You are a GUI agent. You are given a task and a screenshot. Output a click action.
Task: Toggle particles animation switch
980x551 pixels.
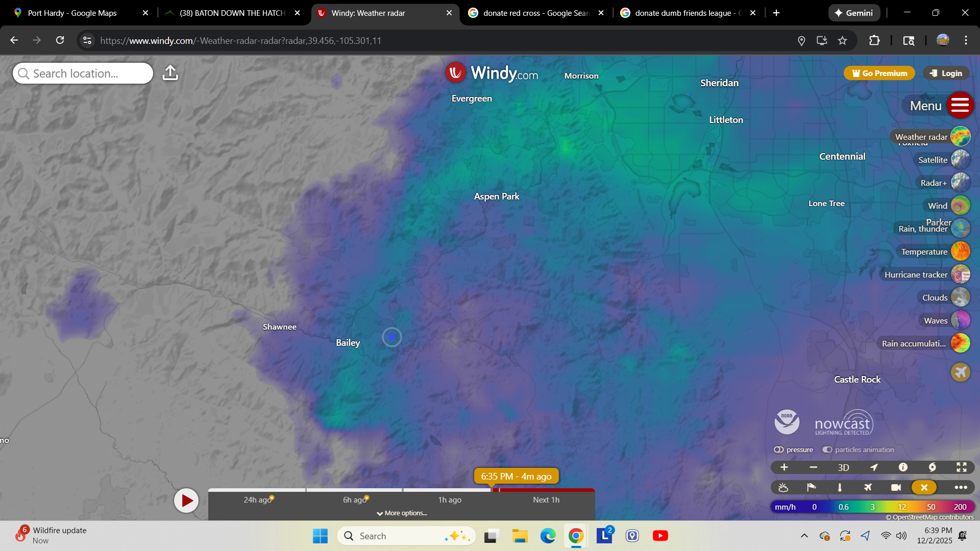coord(827,449)
